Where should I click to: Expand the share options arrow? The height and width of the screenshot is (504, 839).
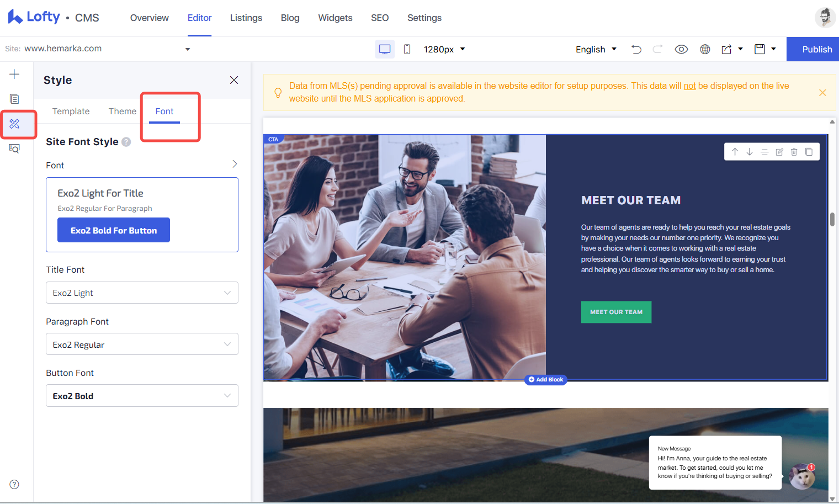coord(740,49)
